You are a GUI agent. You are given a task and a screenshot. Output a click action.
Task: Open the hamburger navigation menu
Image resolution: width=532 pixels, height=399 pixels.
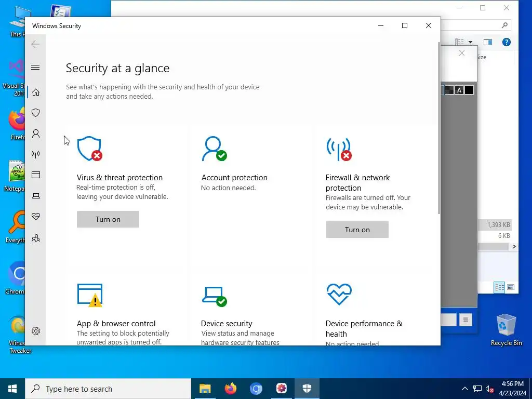pos(35,67)
